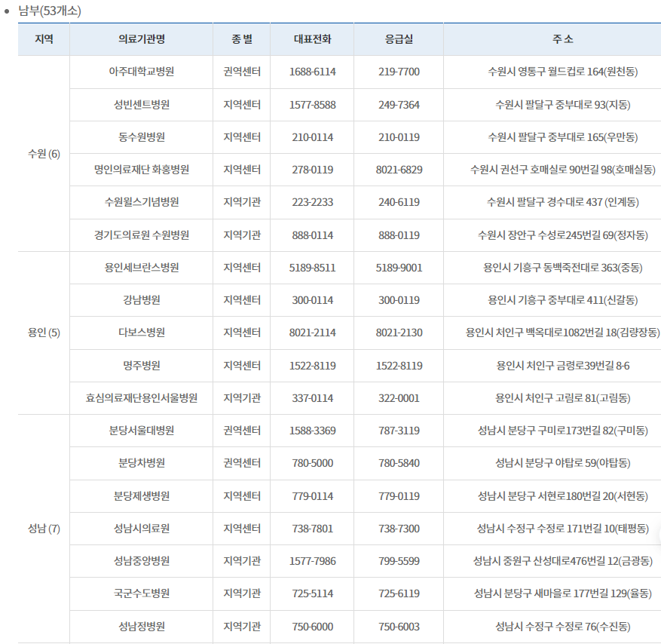
Task: Click main phone number 278-0119
Action: (312, 170)
